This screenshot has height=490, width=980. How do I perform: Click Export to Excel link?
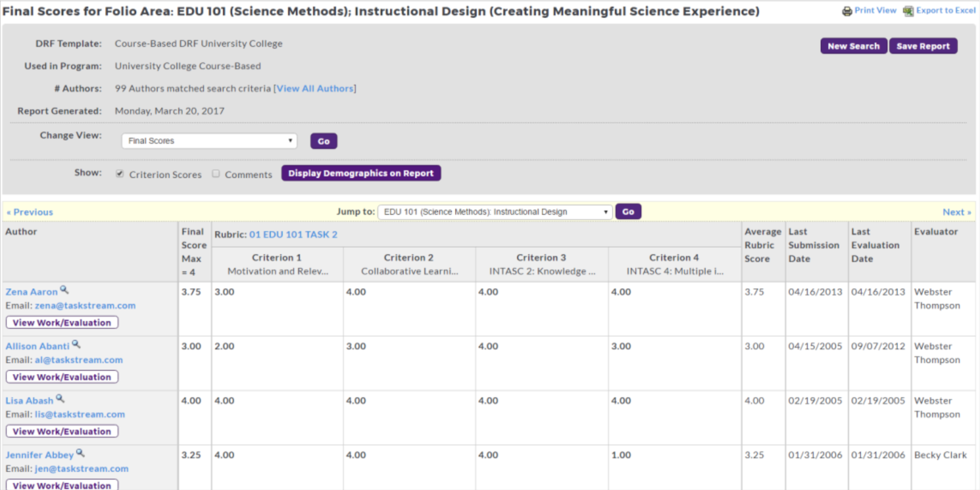pos(946,10)
